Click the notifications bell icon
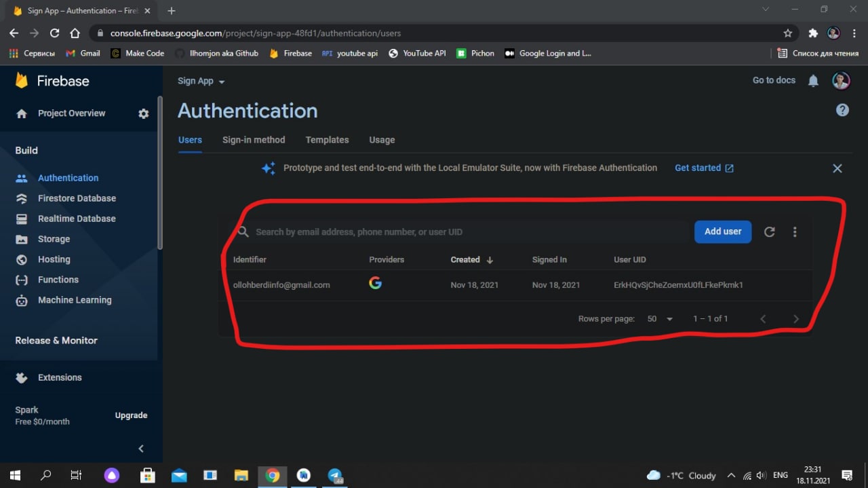Image resolution: width=868 pixels, height=488 pixels. click(813, 81)
